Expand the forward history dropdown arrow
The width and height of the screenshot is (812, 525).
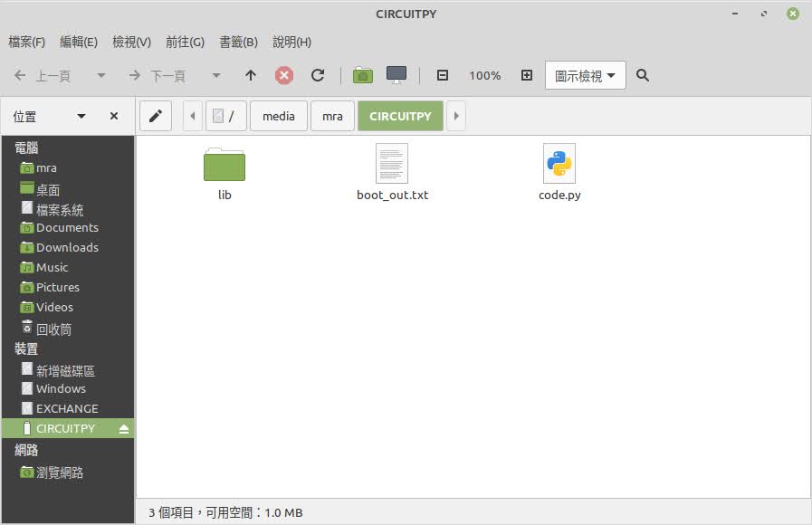click(216, 76)
